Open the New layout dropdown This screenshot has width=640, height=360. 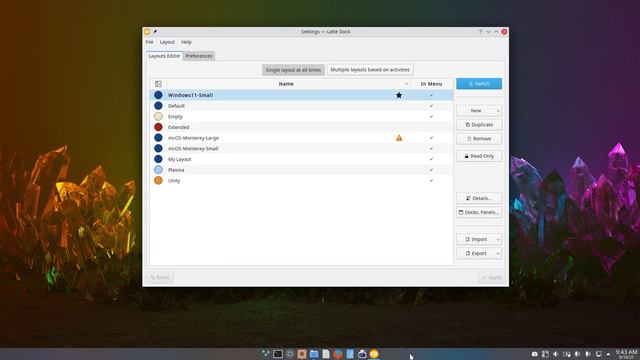pos(479,111)
